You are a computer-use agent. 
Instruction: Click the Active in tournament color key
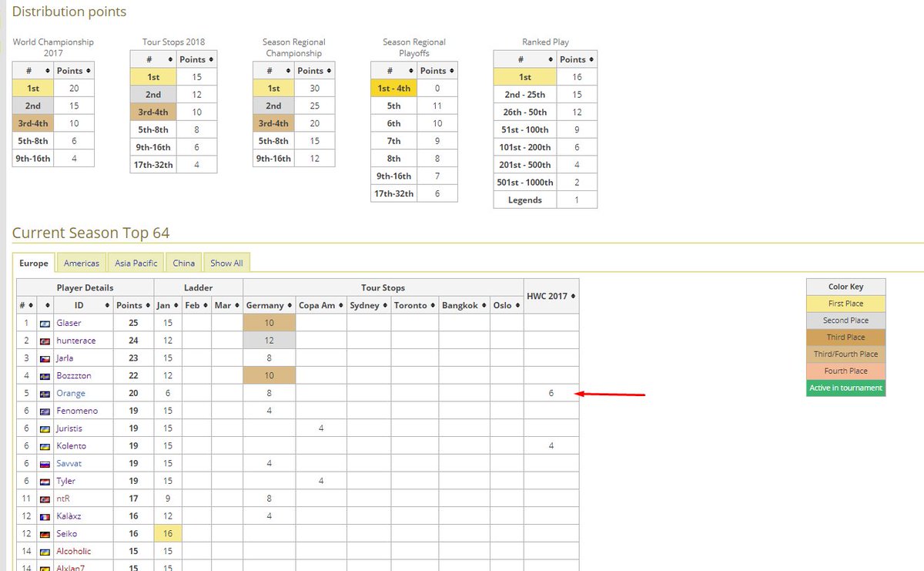846,388
